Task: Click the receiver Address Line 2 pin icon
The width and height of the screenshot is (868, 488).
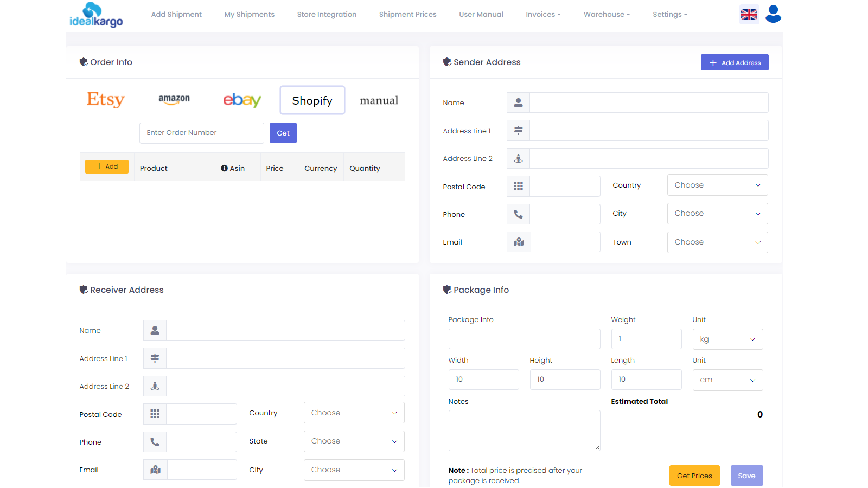Action: point(155,386)
